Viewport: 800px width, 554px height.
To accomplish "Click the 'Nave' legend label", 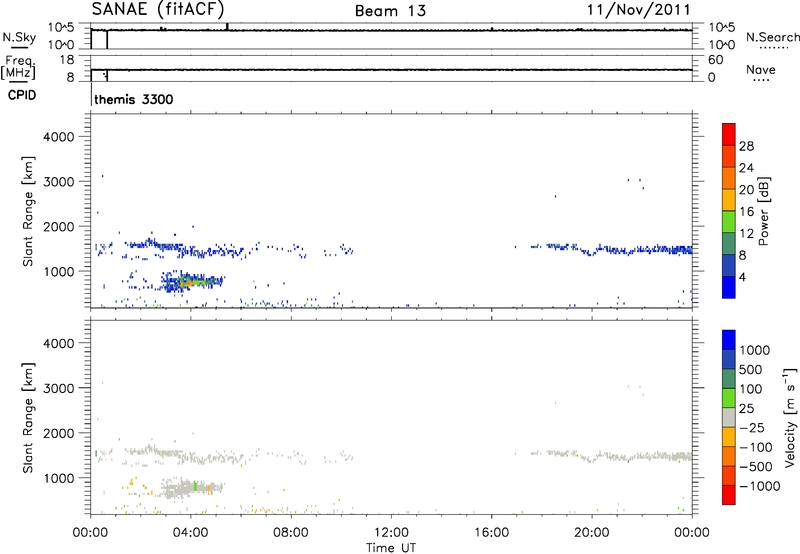I will (x=761, y=69).
